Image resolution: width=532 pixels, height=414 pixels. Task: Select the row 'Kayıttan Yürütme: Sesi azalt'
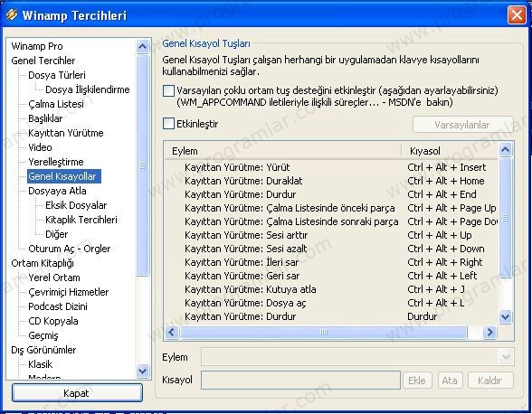tap(331, 249)
